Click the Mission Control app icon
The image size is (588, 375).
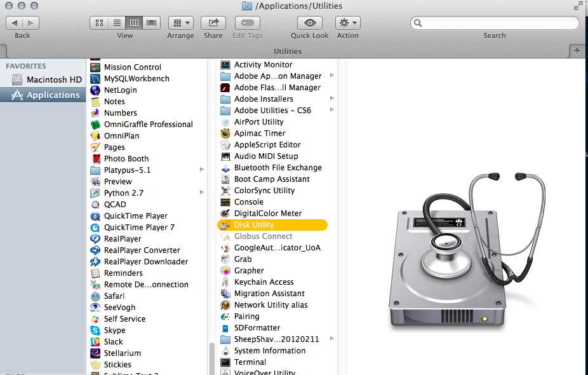pyautogui.click(x=95, y=67)
